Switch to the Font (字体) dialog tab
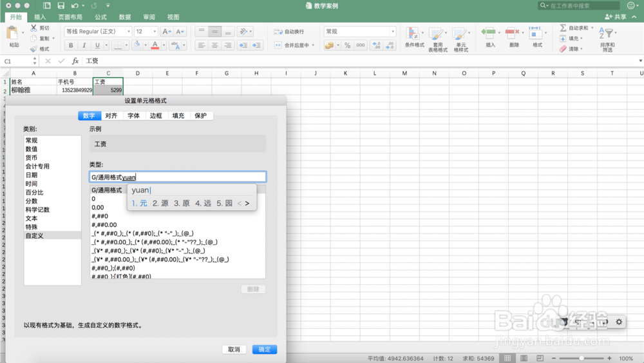The image size is (644, 363). tap(133, 116)
